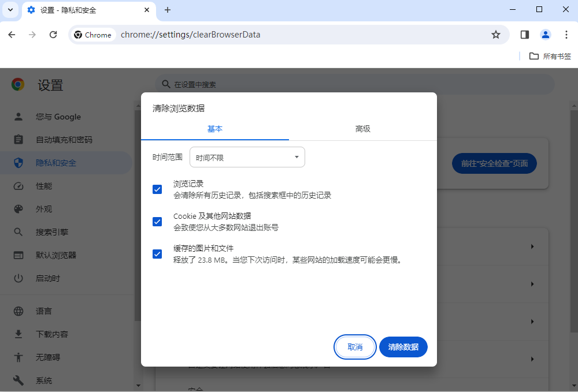
Task: Click the 清除数据 button
Action: (403, 347)
